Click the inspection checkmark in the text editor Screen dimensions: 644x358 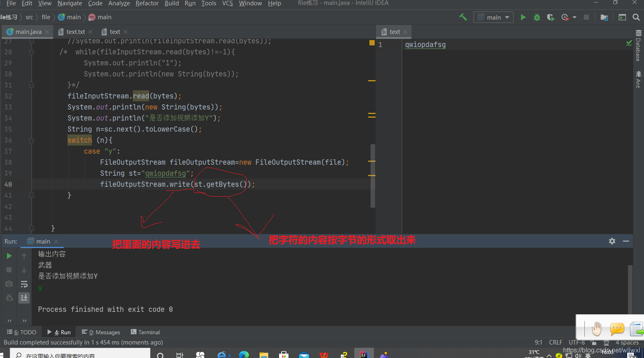(629, 43)
